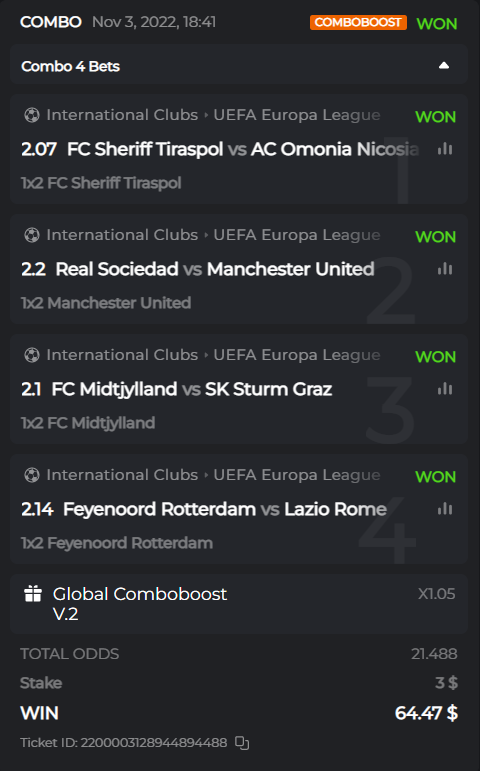Click the Ticket ID number text
Image resolution: width=480 pixels, height=771 pixels.
(154, 742)
